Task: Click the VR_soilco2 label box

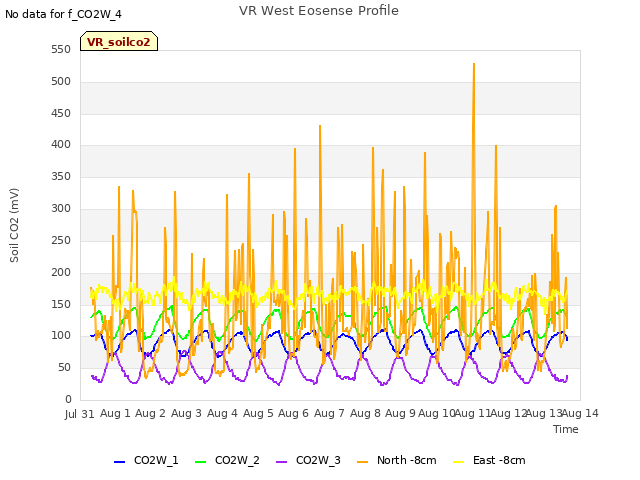Action: click(x=119, y=41)
